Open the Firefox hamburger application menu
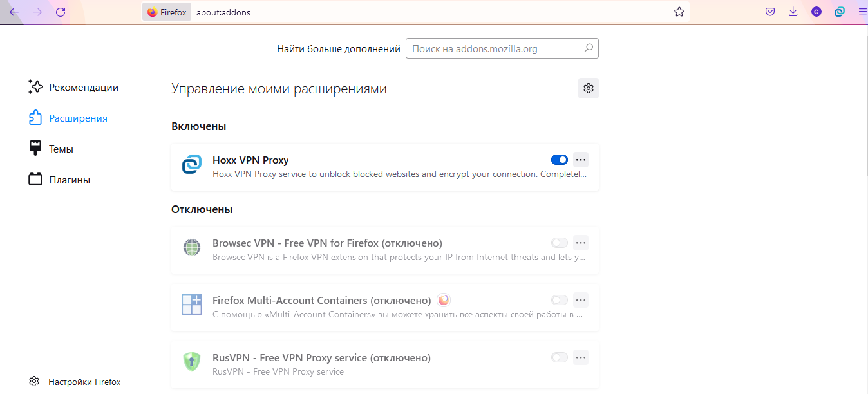The height and width of the screenshot is (394, 868). point(862,12)
